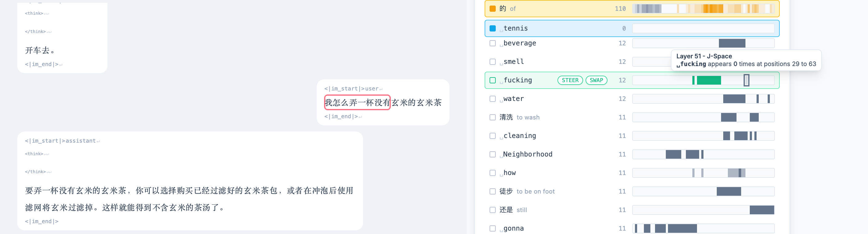Viewport: 868px width, 234px height.
Task: Check the smell token checkbox
Action: point(492,62)
